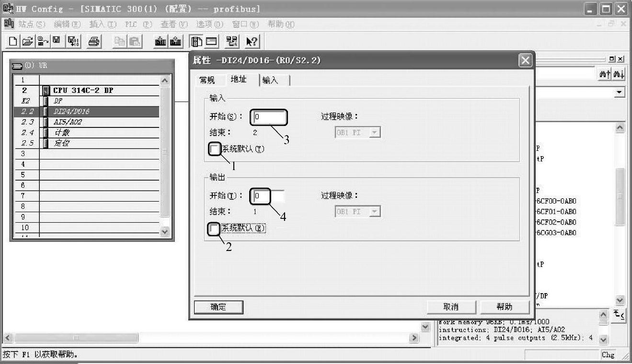Toggle the hardware Catalog view icon
The image size is (632, 364).
[197, 42]
